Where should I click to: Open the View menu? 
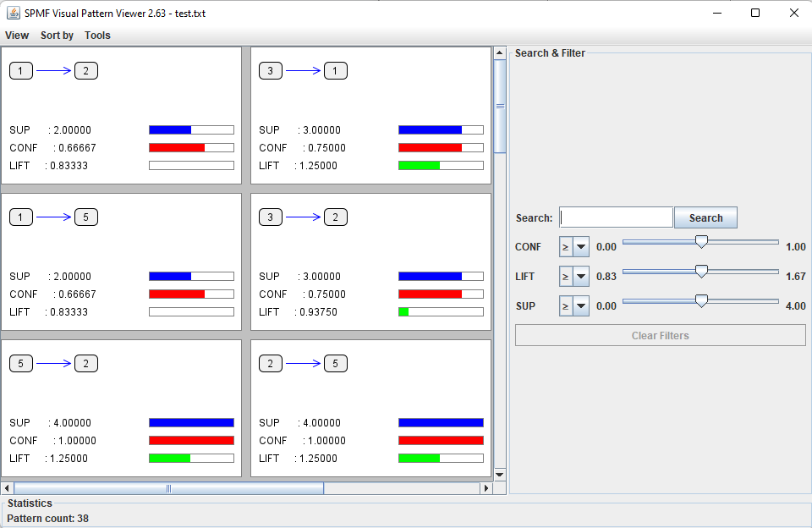[x=17, y=36]
